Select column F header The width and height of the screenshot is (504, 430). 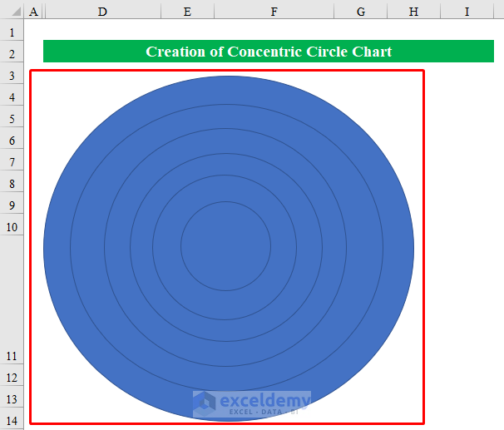tap(274, 12)
